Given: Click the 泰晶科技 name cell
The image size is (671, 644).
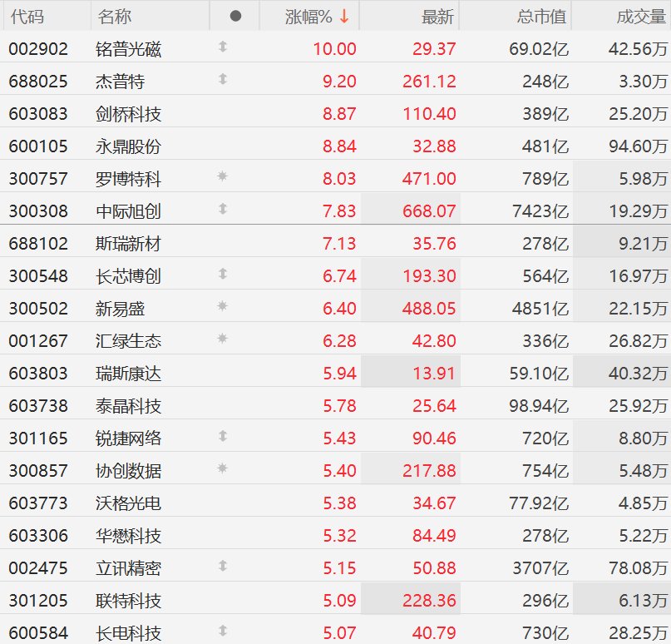Looking at the screenshot, I should coord(128,406).
